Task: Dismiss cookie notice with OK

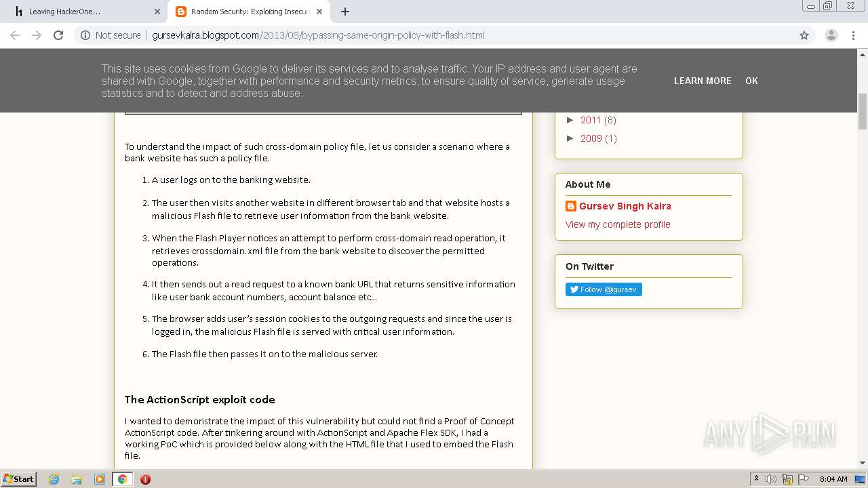Action: pyautogui.click(x=751, y=81)
